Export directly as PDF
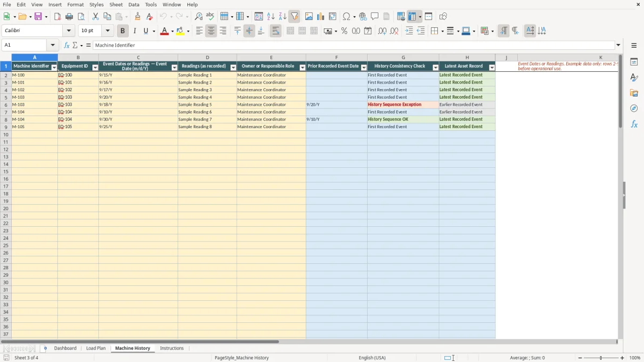Viewport: 644px width, 362px height. coord(57,17)
